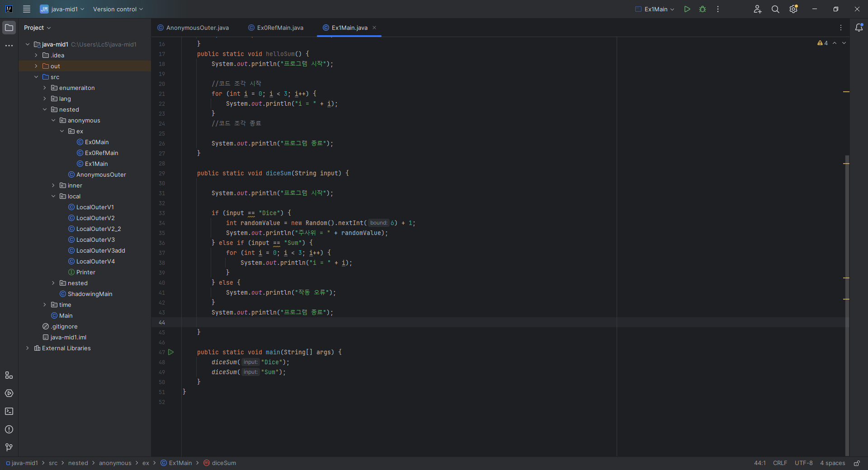This screenshot has width=868, height=470.
Task: Collapse the src folder
Action: [36, 77]
